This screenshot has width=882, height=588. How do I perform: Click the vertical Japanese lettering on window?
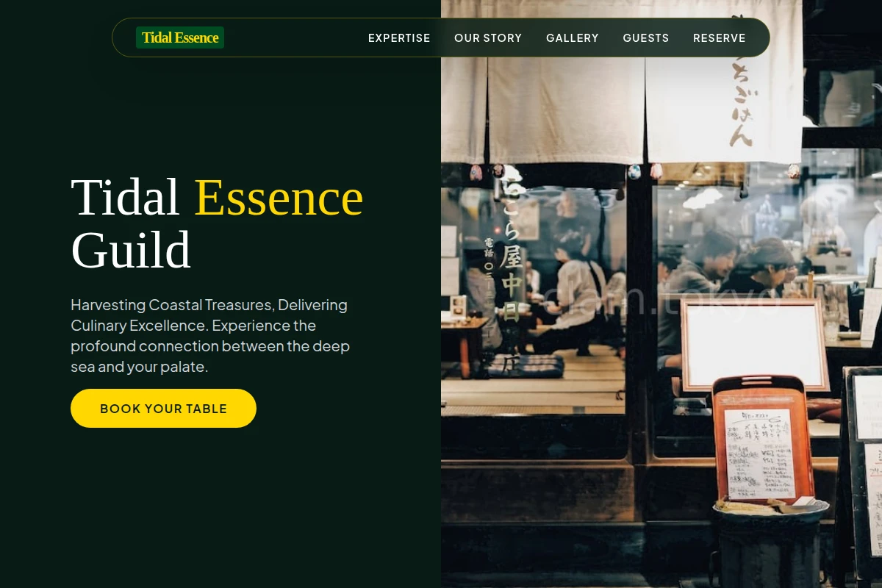pyautogui.click(x=510, y=248)
